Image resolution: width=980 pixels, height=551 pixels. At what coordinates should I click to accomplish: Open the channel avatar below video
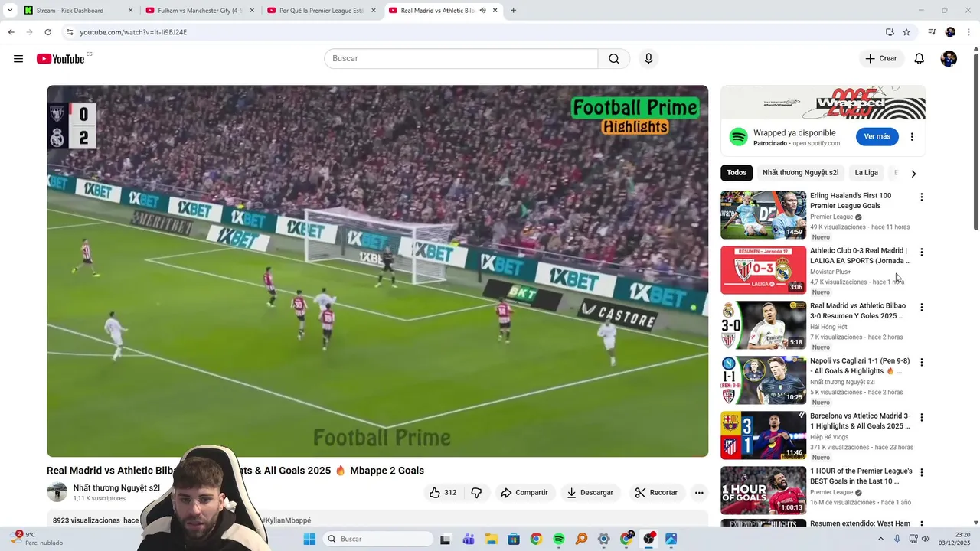coord(57,493)
